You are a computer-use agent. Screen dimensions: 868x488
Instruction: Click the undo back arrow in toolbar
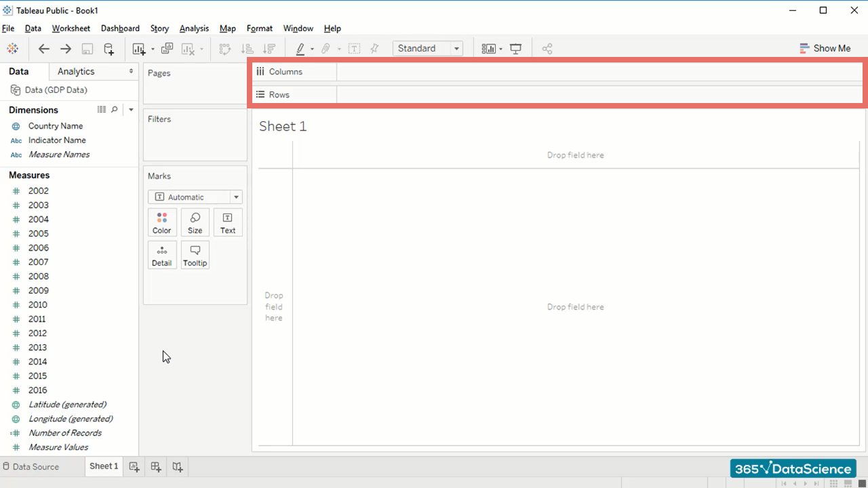coord(44,49)
